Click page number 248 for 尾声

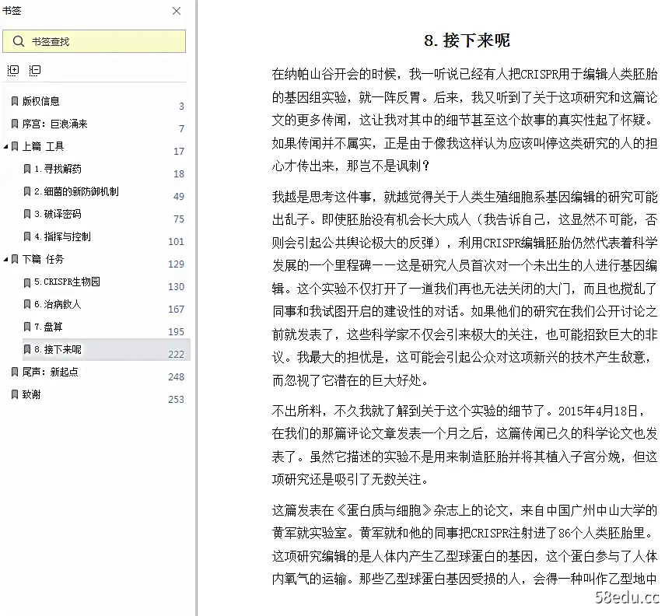[176, 376]
